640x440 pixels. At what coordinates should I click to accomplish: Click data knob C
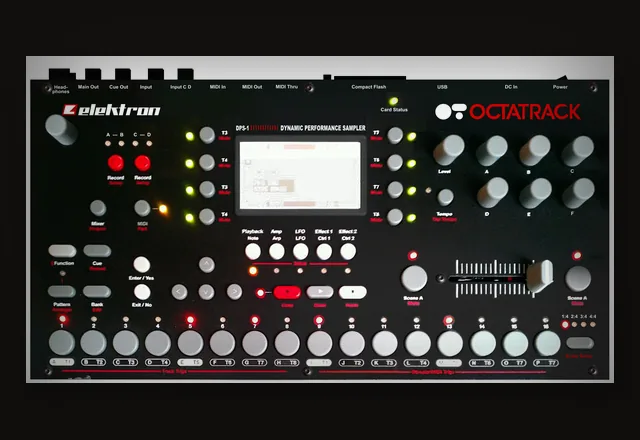578,151
